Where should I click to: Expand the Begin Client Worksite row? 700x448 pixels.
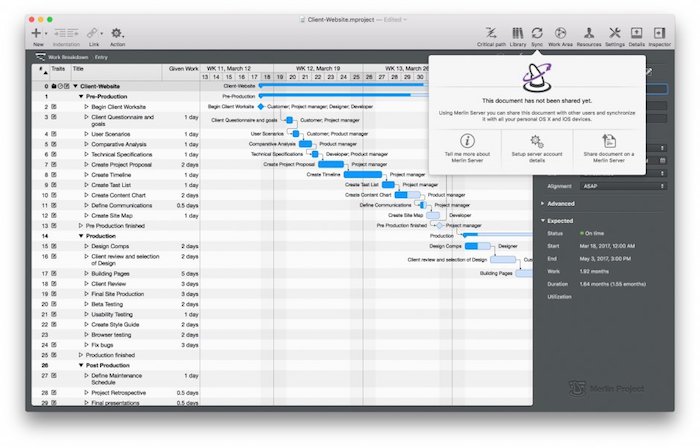tap(87, 107)
